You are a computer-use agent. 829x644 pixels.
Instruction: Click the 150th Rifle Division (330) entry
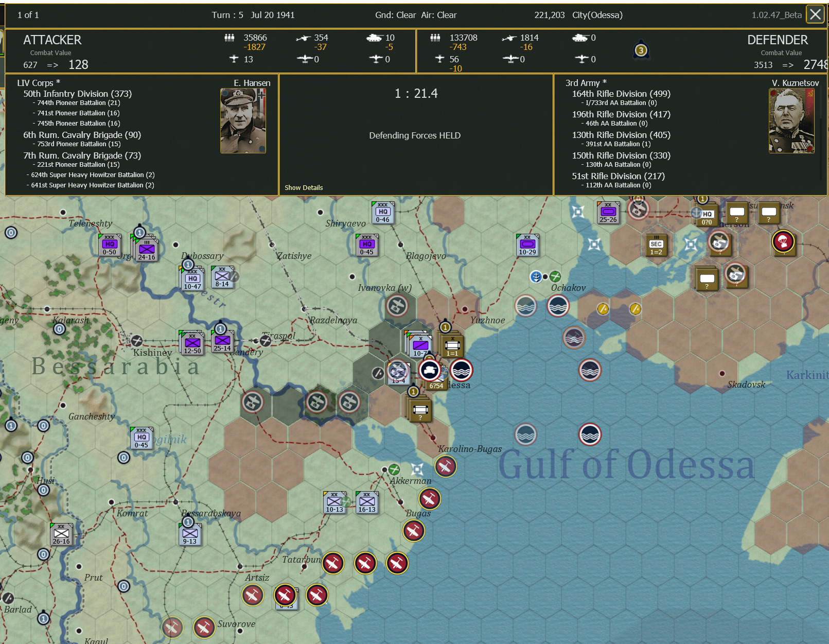pyautogui.click(x=621, y=155)
